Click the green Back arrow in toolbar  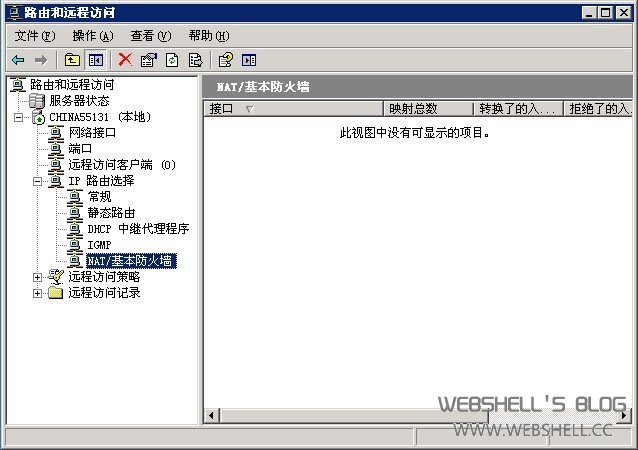point(18,60)
